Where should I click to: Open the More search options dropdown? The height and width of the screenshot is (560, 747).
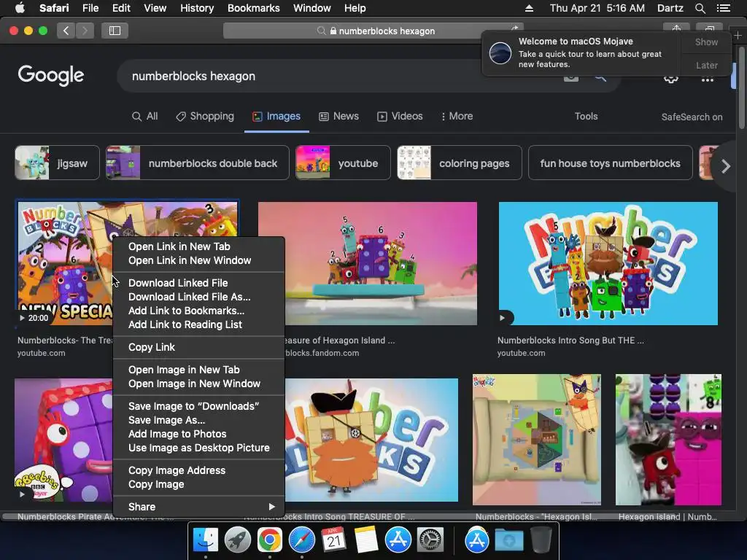457,116
